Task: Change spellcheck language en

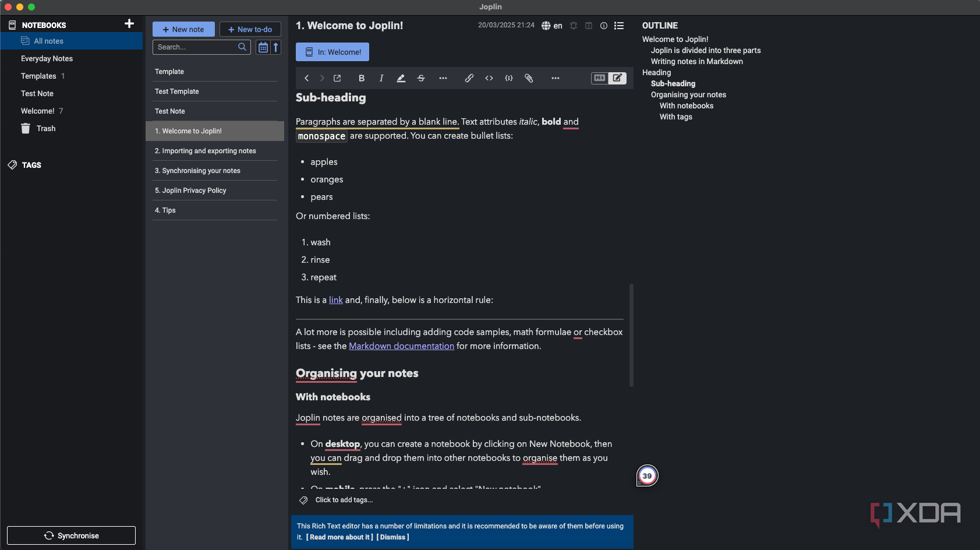Action: pos(552,26)
